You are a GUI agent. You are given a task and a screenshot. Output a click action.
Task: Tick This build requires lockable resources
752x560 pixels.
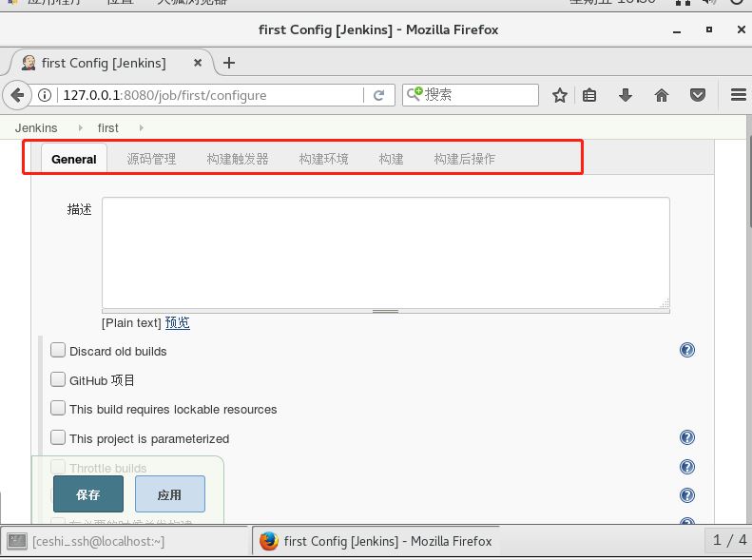58,409
